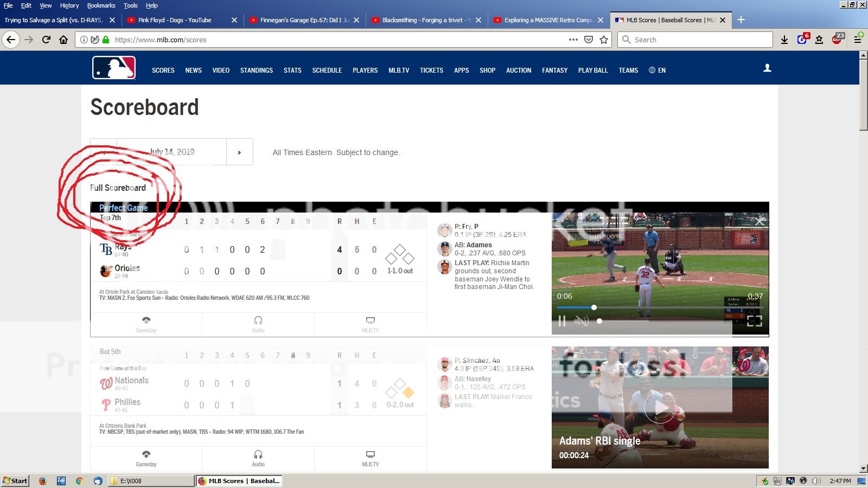Open the user account profile icon
The image size is (868, 488).
coord(767,68)
